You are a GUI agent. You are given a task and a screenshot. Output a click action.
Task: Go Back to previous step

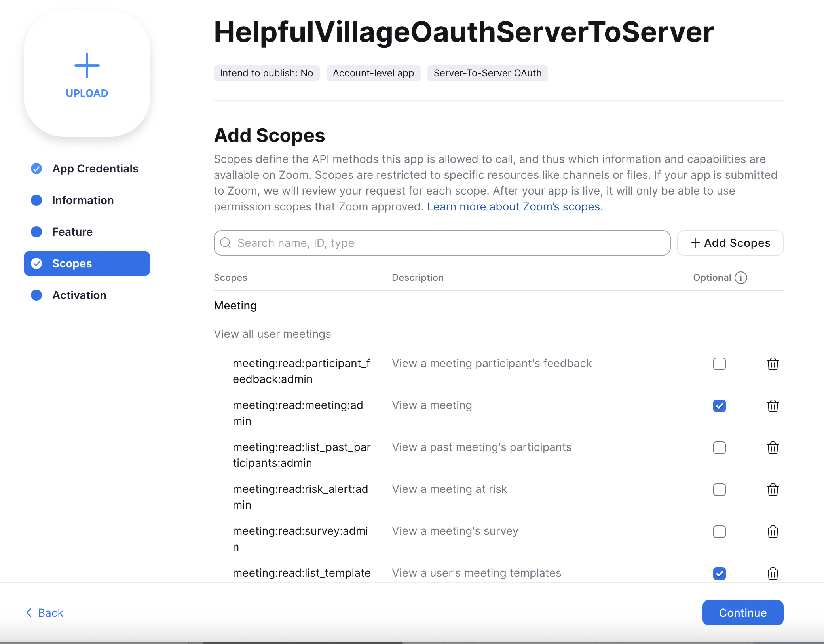click(x=45, y=613)
